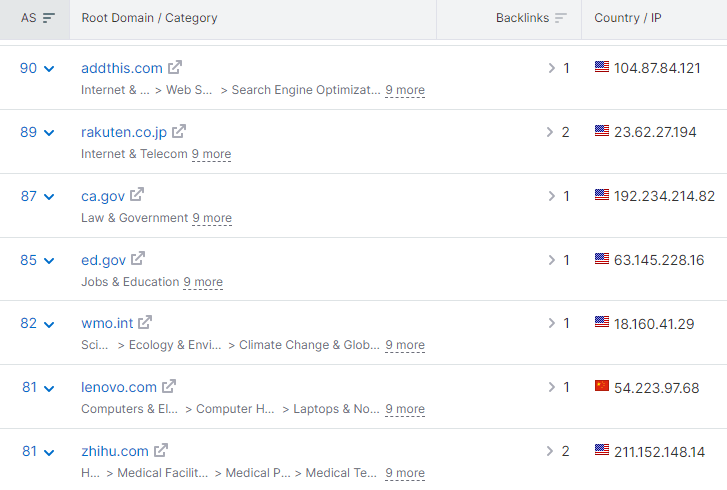Screen dimensions: 727x490
Task: Click US flag beside 104.87.84.121
Action: [x=602, y=67]
